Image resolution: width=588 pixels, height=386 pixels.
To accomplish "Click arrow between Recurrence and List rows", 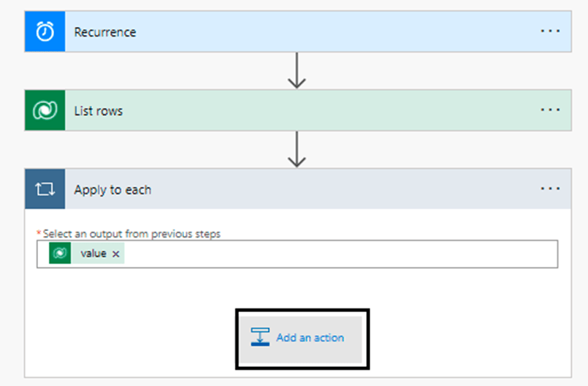I will point(296,71).
